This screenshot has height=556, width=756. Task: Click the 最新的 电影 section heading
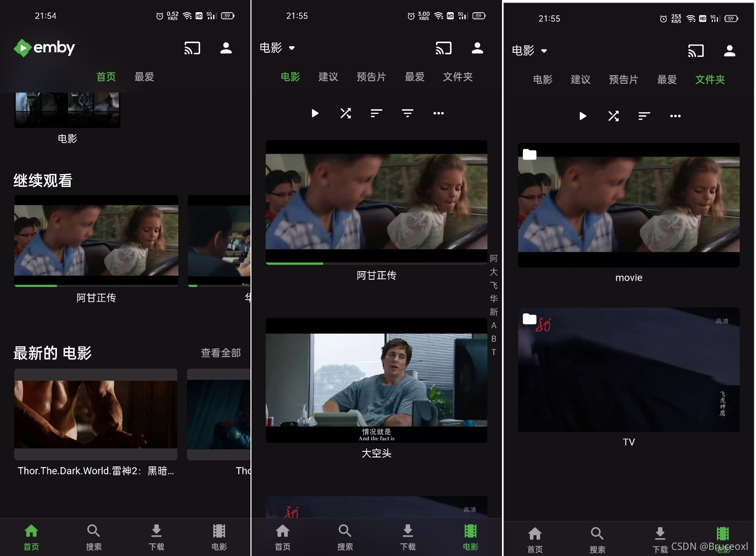pos(52,353)
